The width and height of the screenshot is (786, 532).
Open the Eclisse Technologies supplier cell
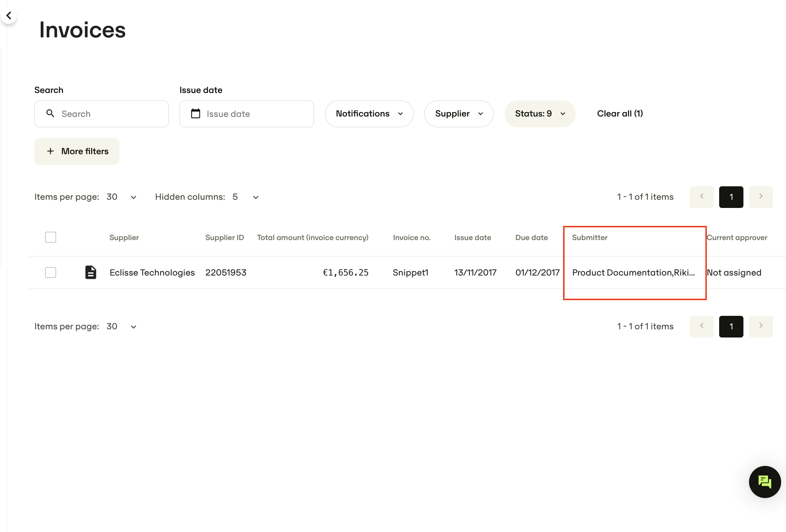pos(152,273)
